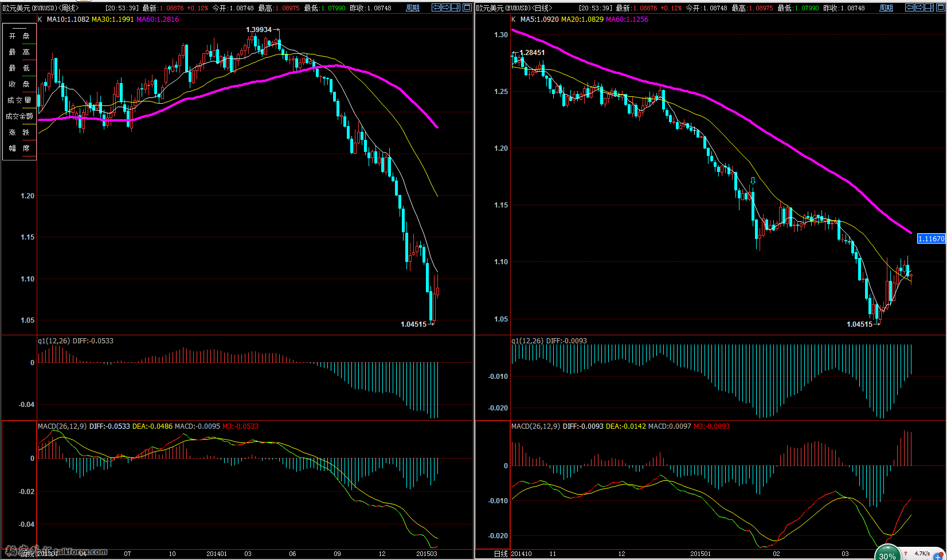Click the DEA:-0.0486 value in weekly MACD

coord(152,426)
